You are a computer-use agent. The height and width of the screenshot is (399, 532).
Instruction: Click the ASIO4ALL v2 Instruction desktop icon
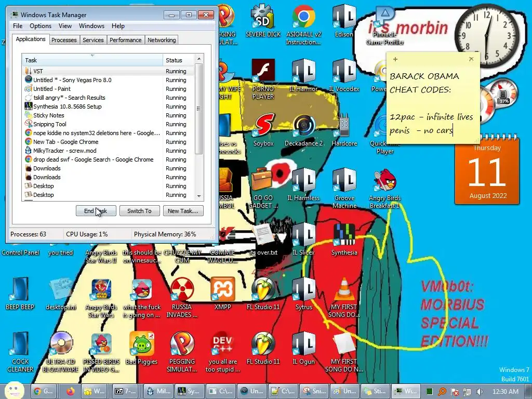pos(303,24)
